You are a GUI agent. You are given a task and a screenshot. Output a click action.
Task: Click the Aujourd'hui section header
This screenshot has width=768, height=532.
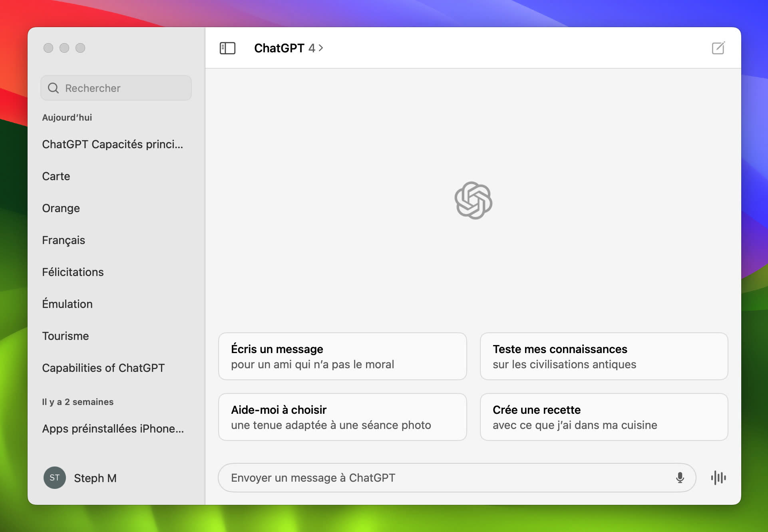click(67, 117)
